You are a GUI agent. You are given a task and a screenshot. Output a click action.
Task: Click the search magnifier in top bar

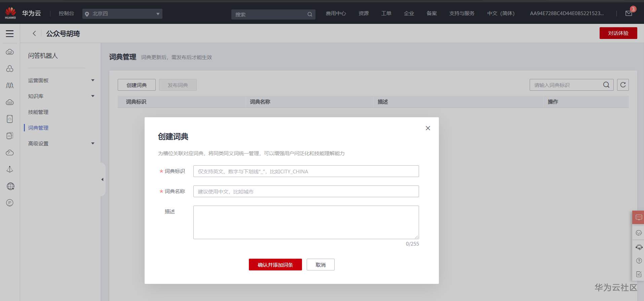tap(310, 14)
